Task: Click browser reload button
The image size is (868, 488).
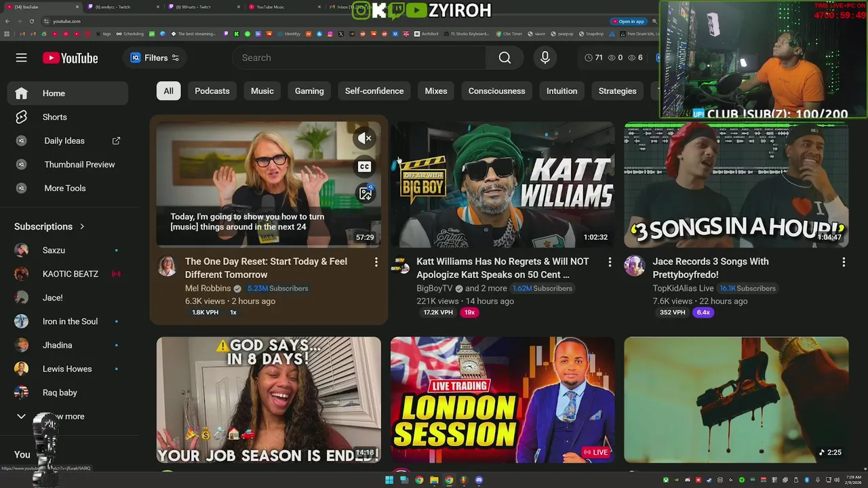Action: coord(31,21)
